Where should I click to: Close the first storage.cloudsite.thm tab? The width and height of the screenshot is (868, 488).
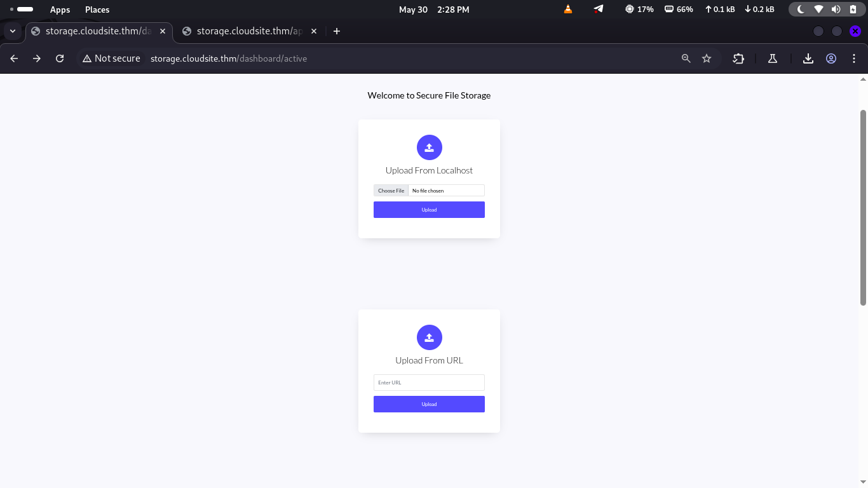tap(163, 31)
